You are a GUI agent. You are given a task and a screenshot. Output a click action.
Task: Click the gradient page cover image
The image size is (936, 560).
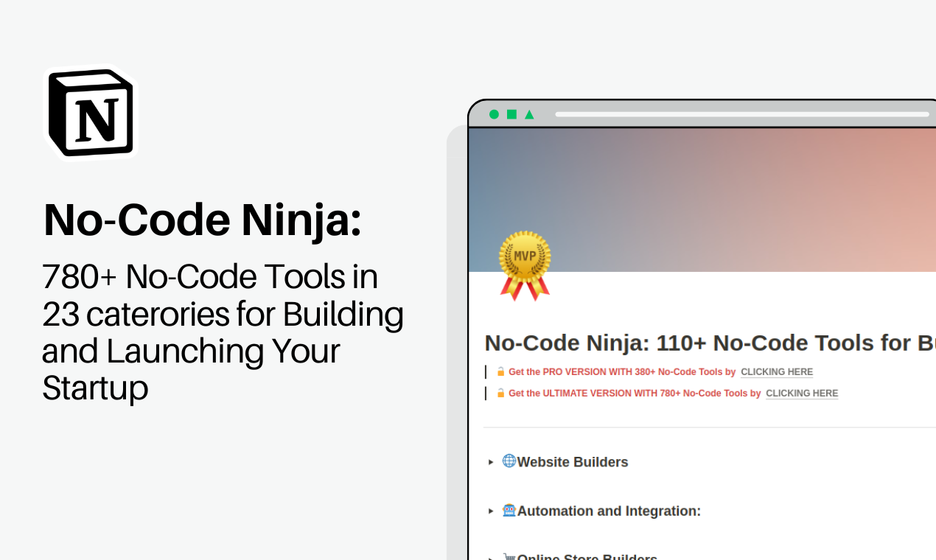tap(702, 200)
